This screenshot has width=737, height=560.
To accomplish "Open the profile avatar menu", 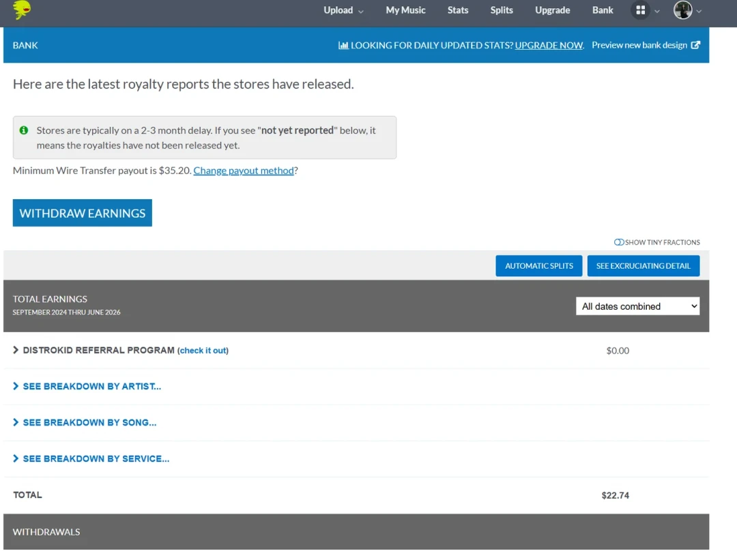I will click(x=682, y=10).
